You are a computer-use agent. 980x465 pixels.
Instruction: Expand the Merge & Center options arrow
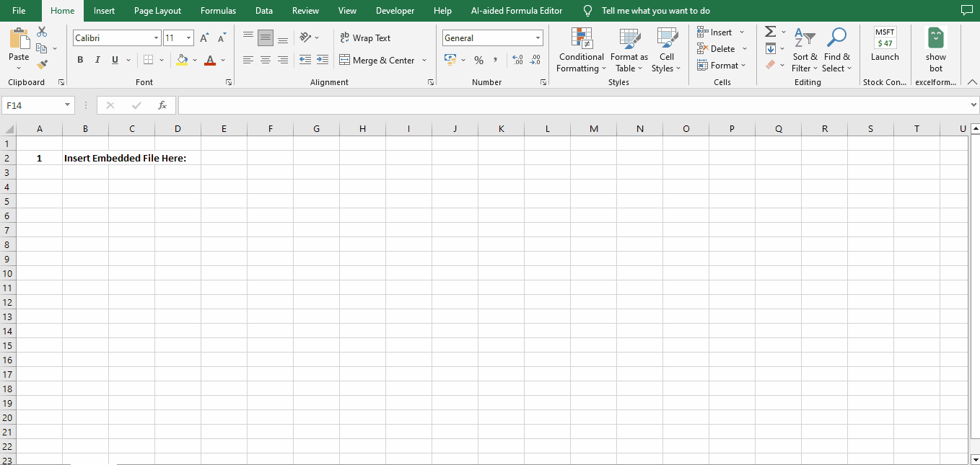click(424, 61)
